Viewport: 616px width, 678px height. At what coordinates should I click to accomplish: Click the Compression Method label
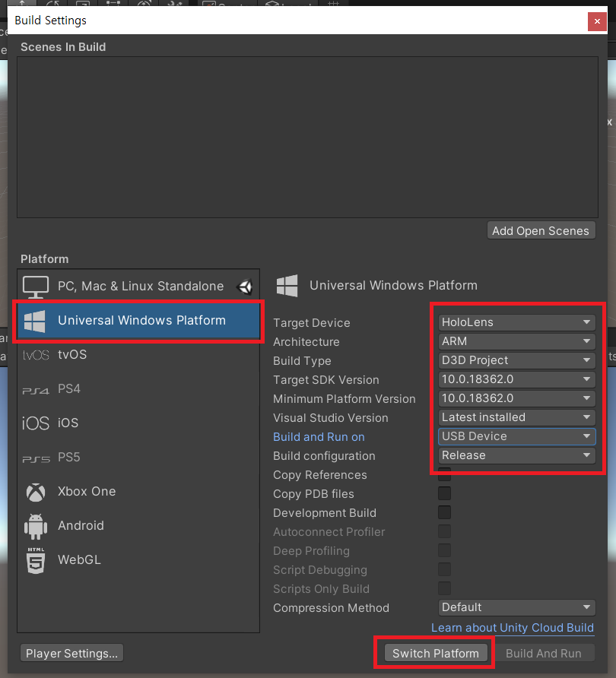(x=332, y=608)
